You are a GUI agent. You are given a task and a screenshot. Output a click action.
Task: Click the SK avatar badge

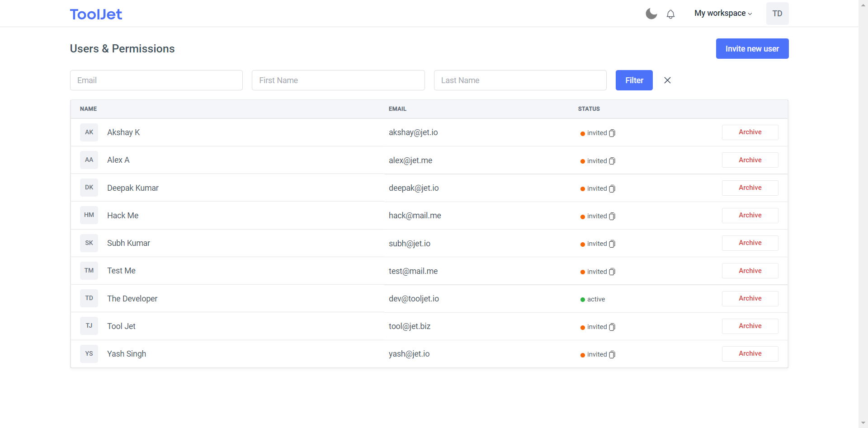point(89,243)
